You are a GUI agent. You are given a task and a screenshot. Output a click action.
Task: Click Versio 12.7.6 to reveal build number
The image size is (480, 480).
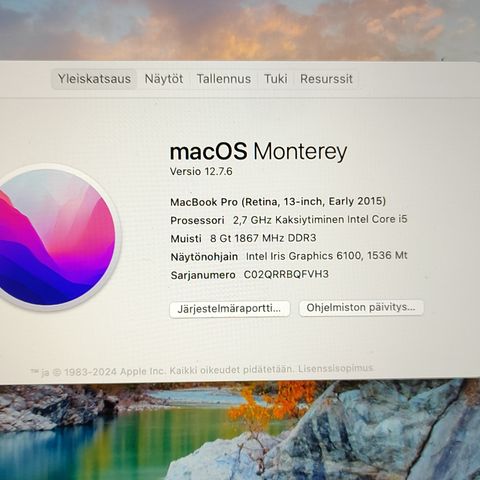(x=201, y=172)
